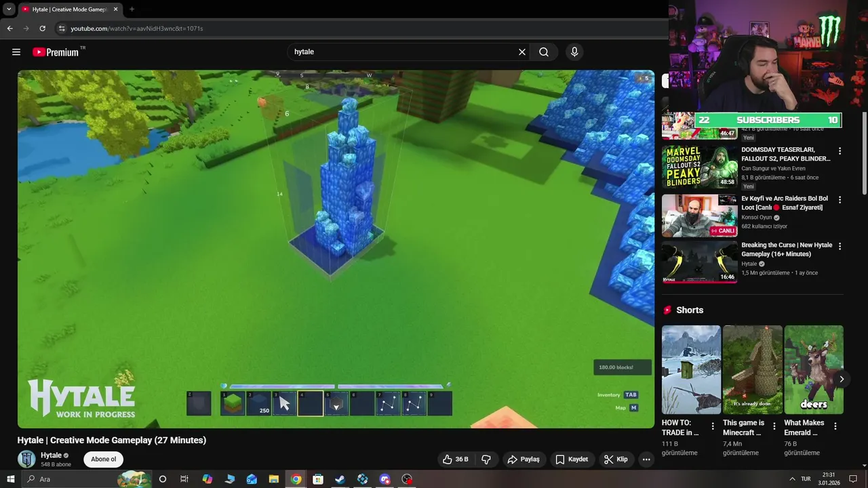The width and height of the screenshot is (868, 488).
Task: Share the video via Paylaş
Action: (x=523, y=460)
